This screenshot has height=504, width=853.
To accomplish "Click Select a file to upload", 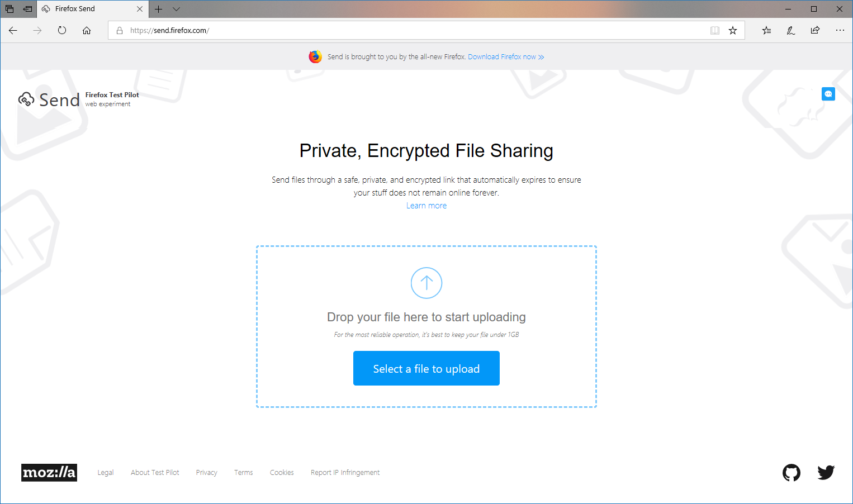I will click(426, 368).
